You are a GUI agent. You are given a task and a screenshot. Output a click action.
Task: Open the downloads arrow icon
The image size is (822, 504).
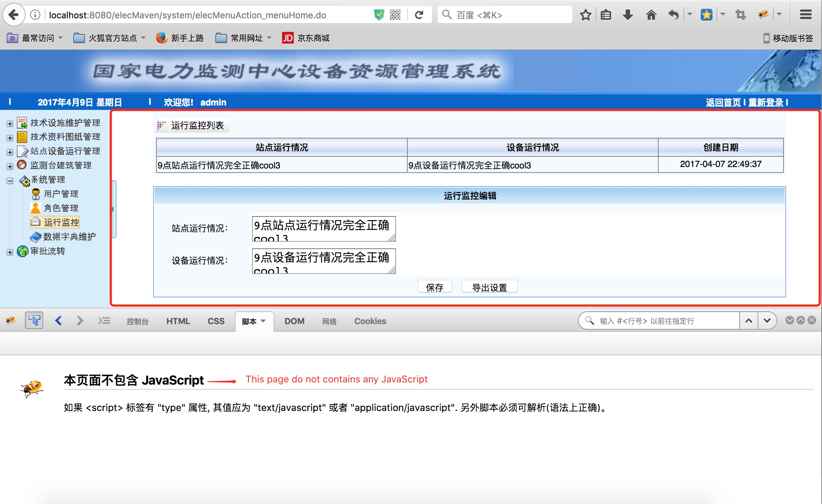tap(628, 15)
